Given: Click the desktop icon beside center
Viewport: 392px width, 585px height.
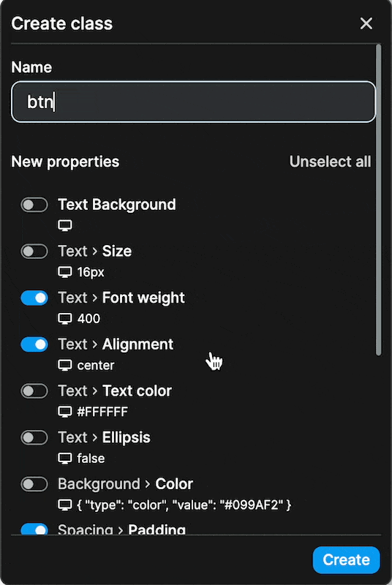Looking at the screenshot, I should point(65,365).
